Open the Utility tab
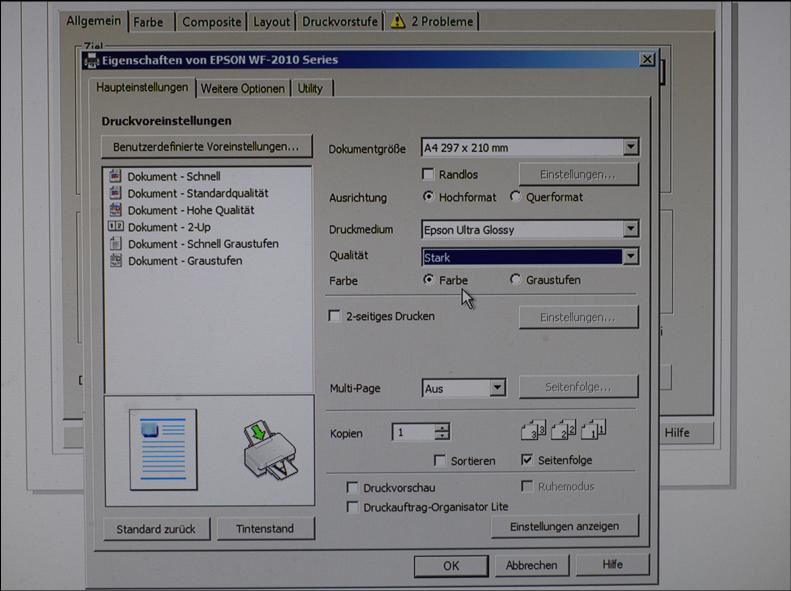791x591 pixels. point(310,89)
